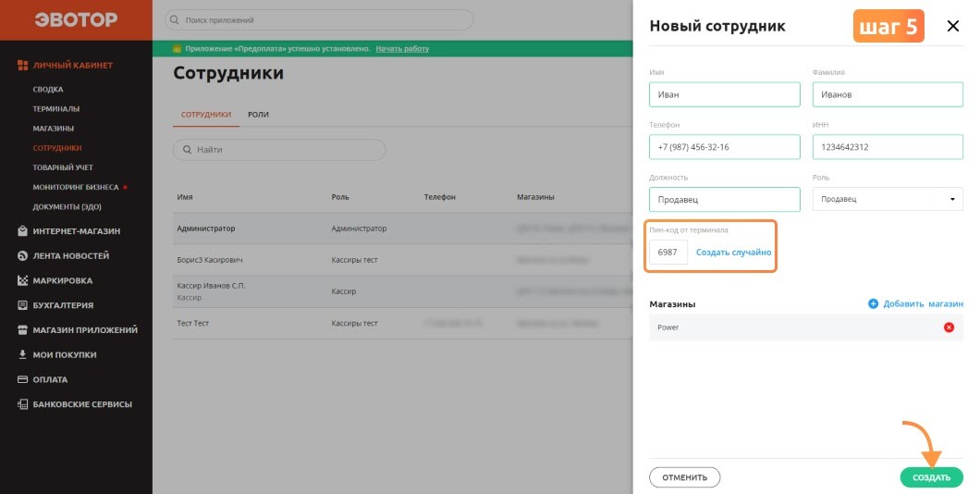Click the Пин-код field showing 6987

[x=668, y=252]
